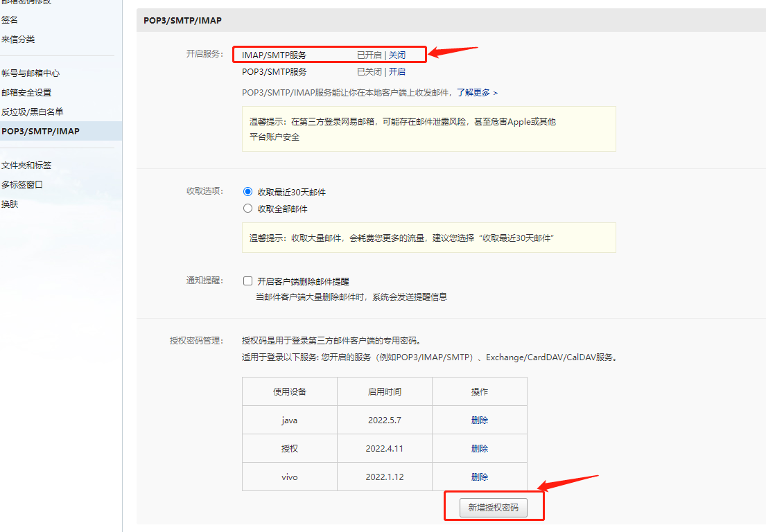Click the IMAP/SMTP服务 label
Image resolution: width=766 pixels, height=532 pixels.
click(x=274, y=55)
